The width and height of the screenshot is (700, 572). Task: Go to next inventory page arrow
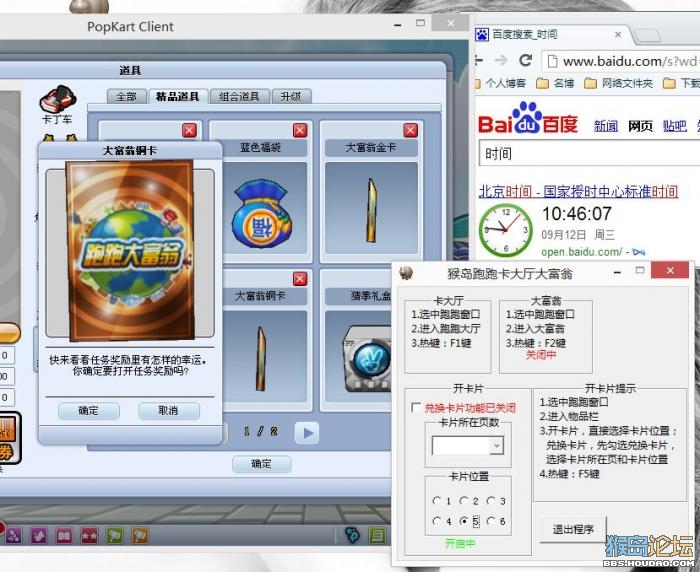click(x=307, y=432)
